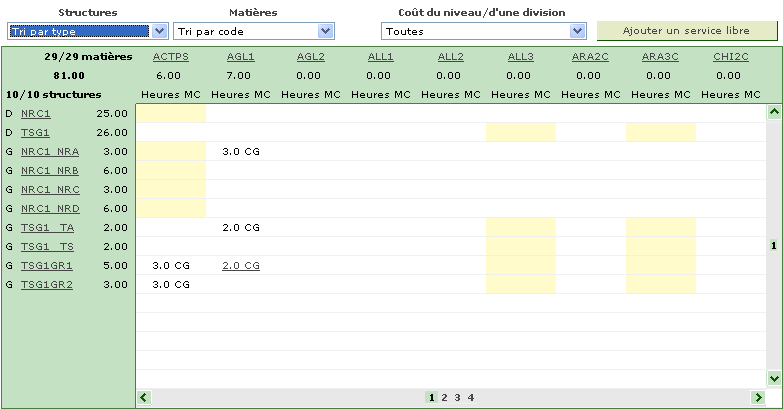Open the NRC1 division link

coord(35,113)
